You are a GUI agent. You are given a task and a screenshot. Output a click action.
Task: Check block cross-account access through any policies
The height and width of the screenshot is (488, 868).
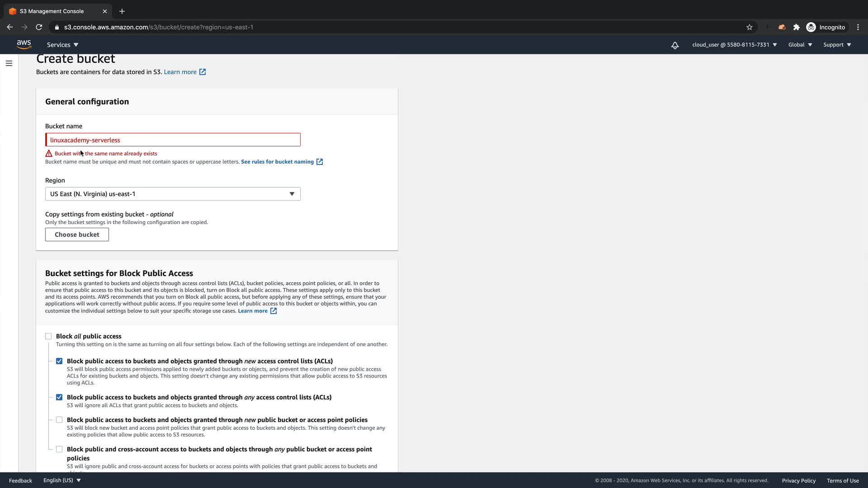click(x=59, y=449)
